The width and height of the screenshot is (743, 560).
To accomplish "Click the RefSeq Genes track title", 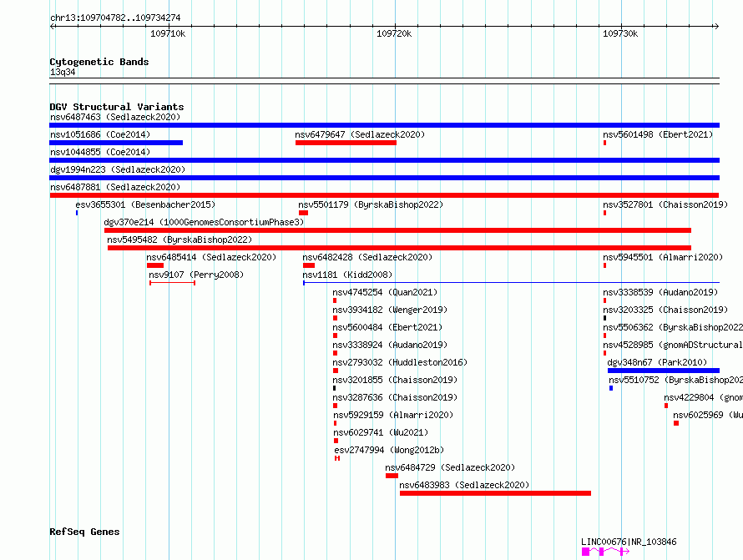I will pyautogui.click(x=84, y=532).
